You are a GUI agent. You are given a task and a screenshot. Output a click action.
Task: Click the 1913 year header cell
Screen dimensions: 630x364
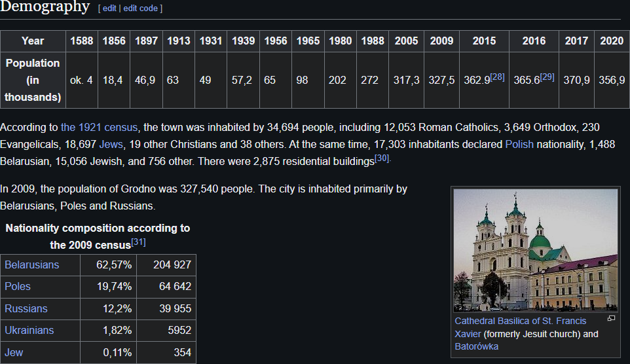click(x=178, y=41)
